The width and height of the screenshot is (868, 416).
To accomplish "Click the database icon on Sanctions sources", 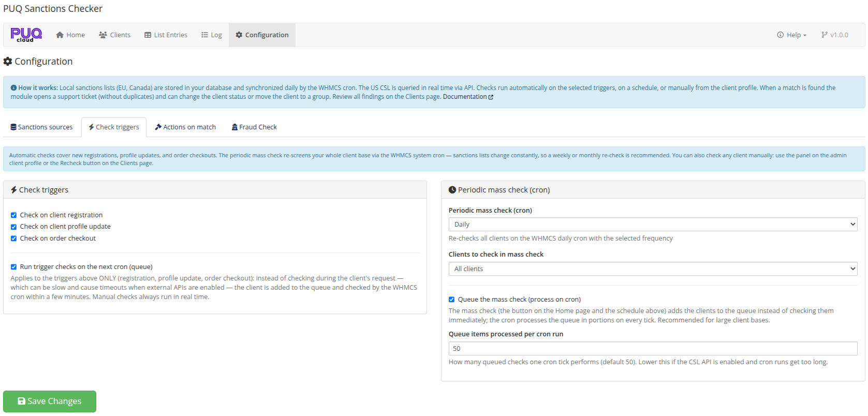I will pos(13,127).
